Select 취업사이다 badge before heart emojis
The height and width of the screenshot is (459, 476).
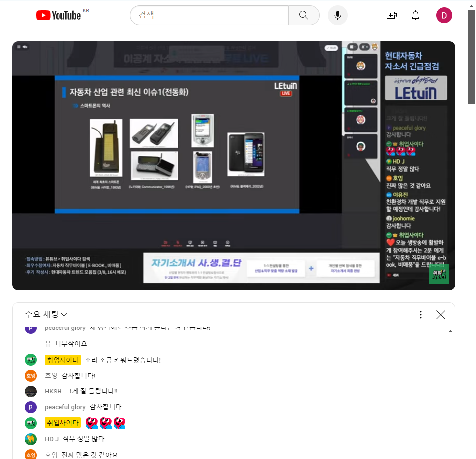[62, 423]
